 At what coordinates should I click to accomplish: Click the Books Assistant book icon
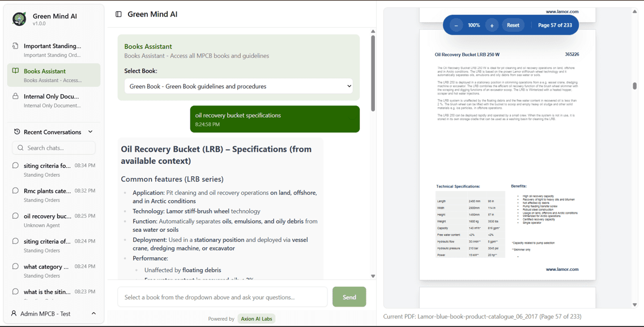[15, 71]
